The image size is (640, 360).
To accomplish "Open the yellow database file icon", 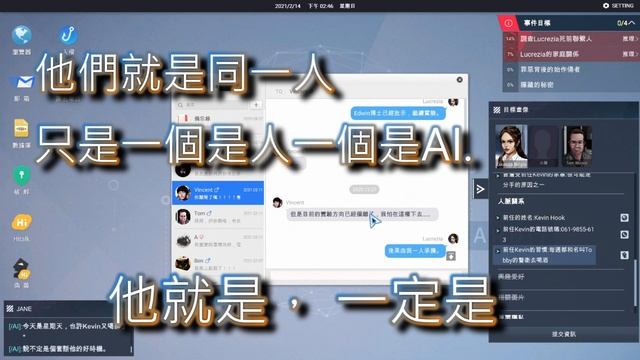I will [x=21, y=129].
